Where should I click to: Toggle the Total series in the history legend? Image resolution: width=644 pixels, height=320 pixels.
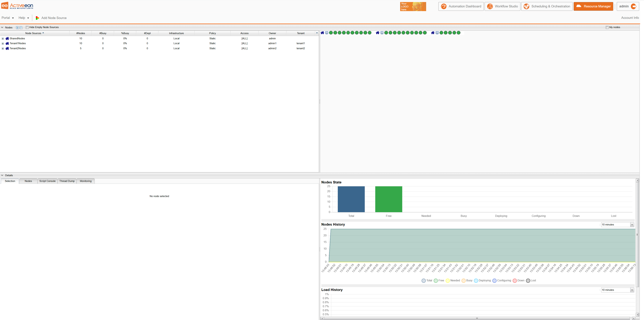427,281
